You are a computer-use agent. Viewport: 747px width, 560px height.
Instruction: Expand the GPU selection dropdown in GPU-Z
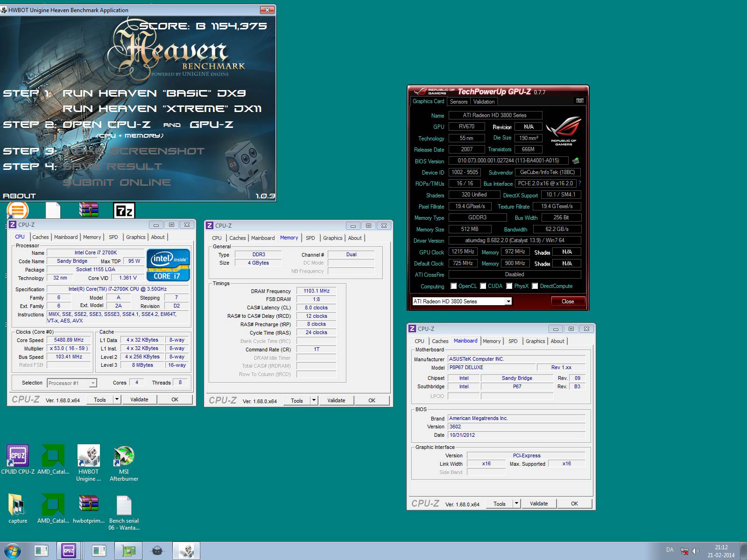point(508,301)
